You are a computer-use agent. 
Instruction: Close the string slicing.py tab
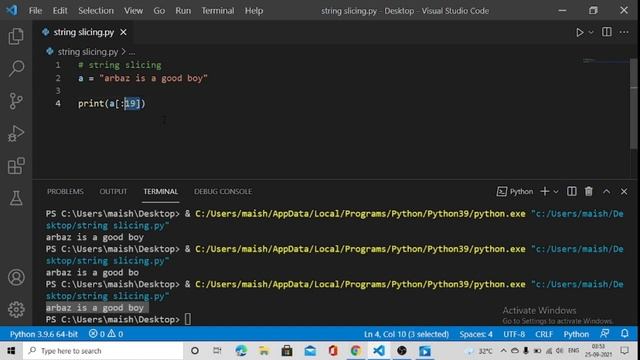(x=123, y=32)
